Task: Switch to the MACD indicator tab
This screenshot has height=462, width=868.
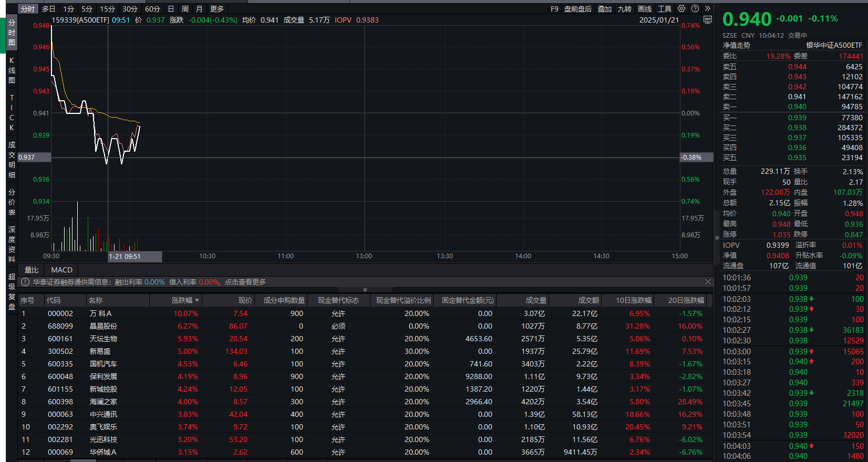Action: [x=61, y=270]
